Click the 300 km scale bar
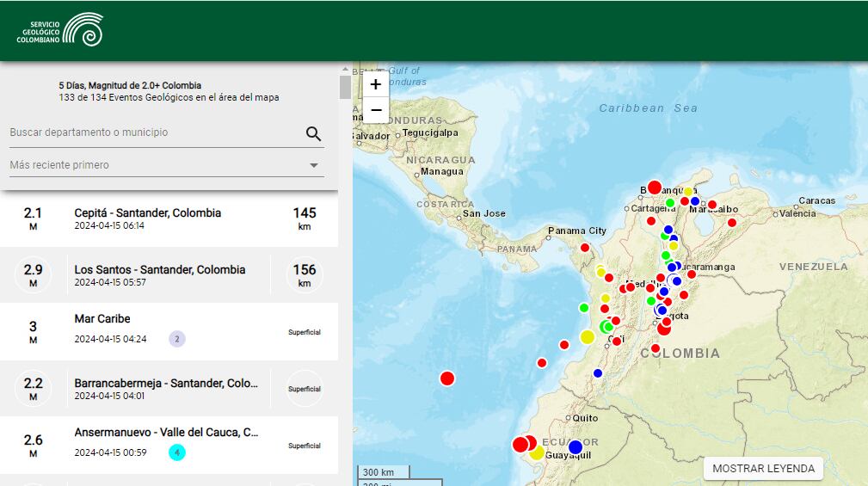This screenshot has width=868, height=486. click(385, 472)
